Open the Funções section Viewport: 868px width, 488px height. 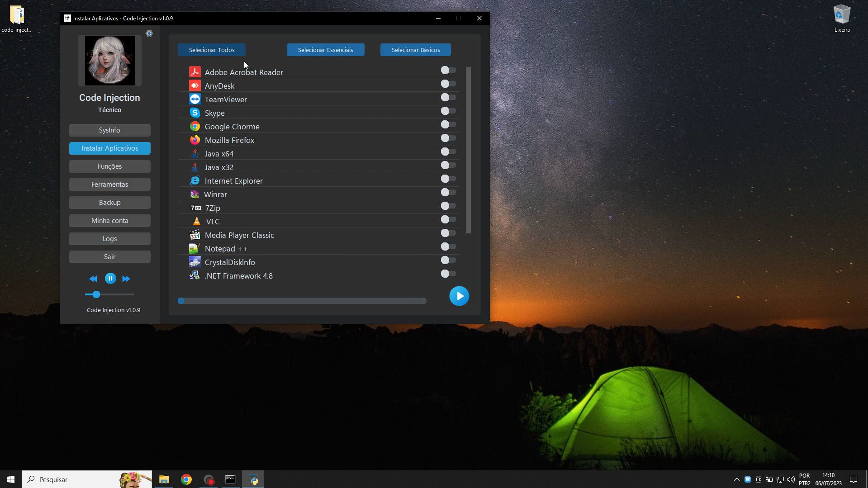click(x=110, y=166)
